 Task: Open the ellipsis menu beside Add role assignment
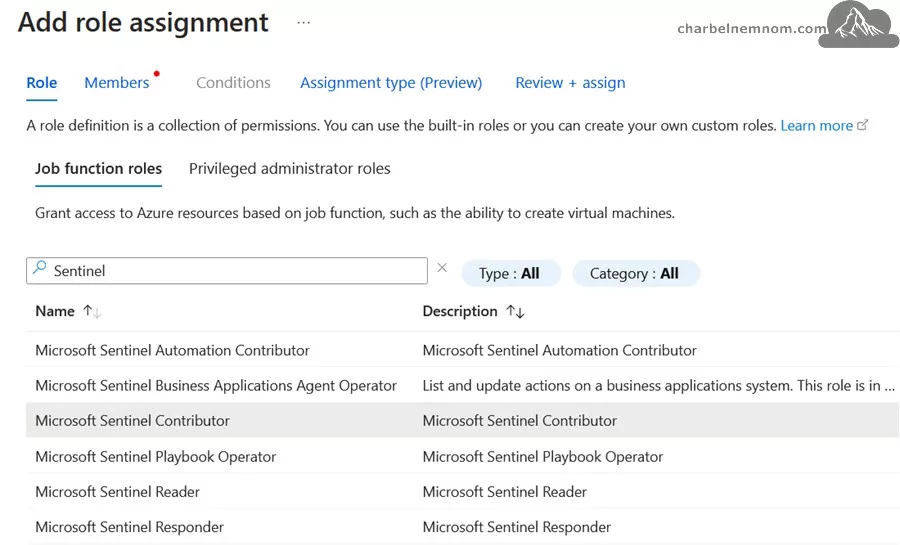tap(304, 23)
